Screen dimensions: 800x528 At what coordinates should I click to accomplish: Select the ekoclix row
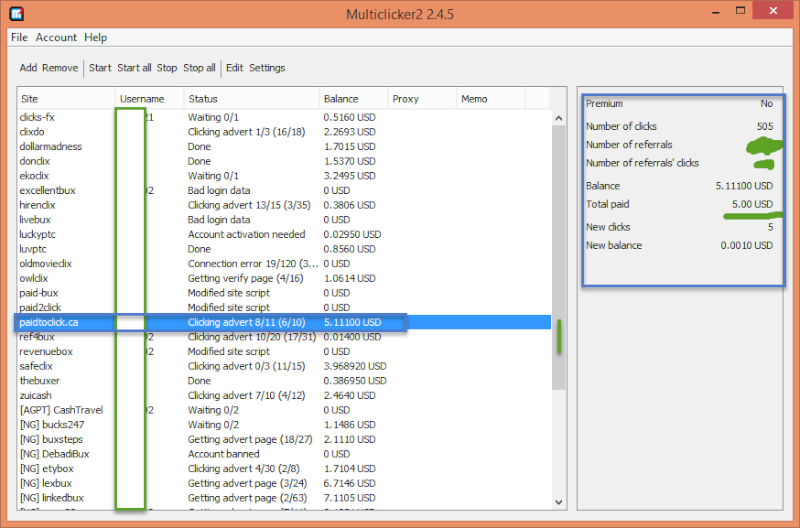click(x=284, y=175)
